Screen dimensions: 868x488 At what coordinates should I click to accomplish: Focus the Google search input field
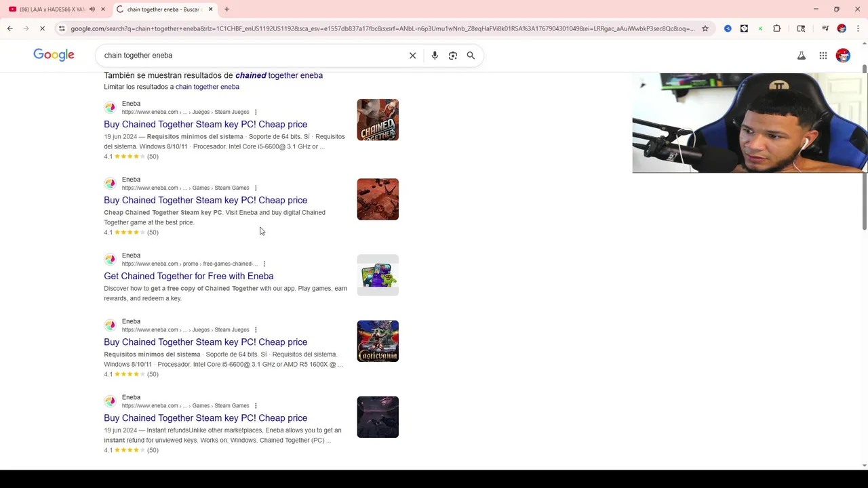(x=251, y=56)
